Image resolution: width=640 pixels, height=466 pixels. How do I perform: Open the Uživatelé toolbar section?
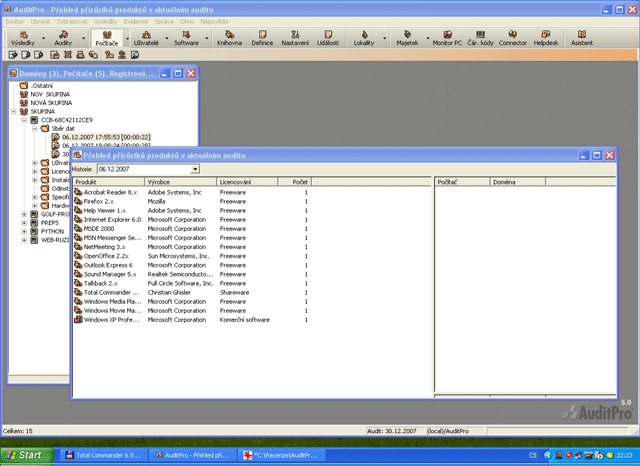(146, 38)
